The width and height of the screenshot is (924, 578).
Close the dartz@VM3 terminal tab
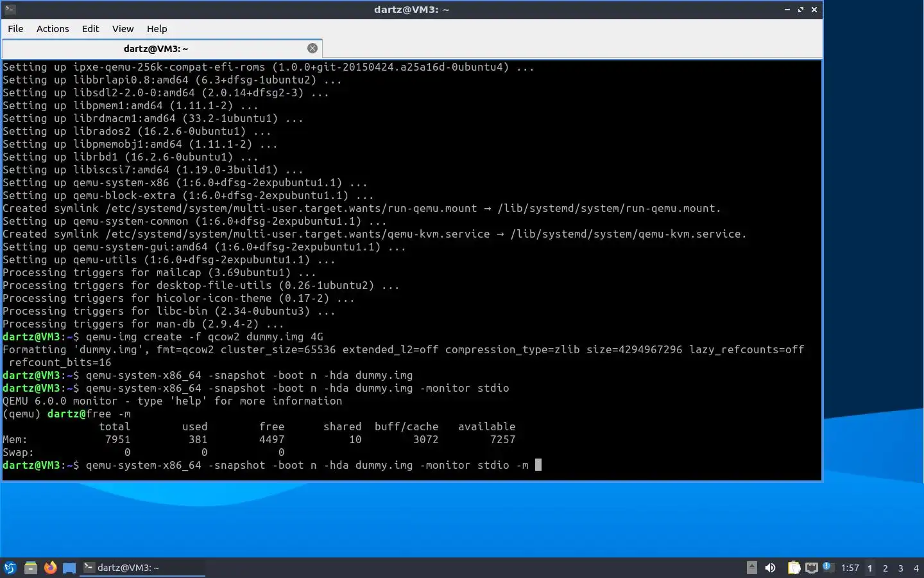(312, 48)
